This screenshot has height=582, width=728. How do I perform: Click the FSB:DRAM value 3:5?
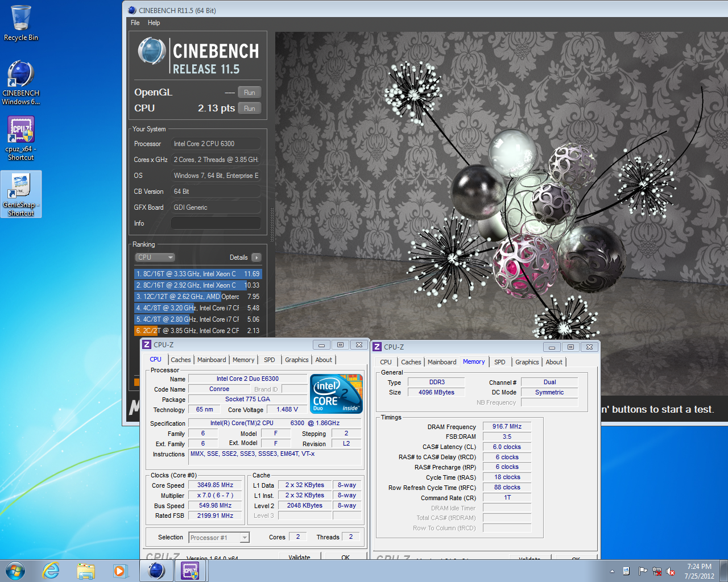[x=507, y=436]
